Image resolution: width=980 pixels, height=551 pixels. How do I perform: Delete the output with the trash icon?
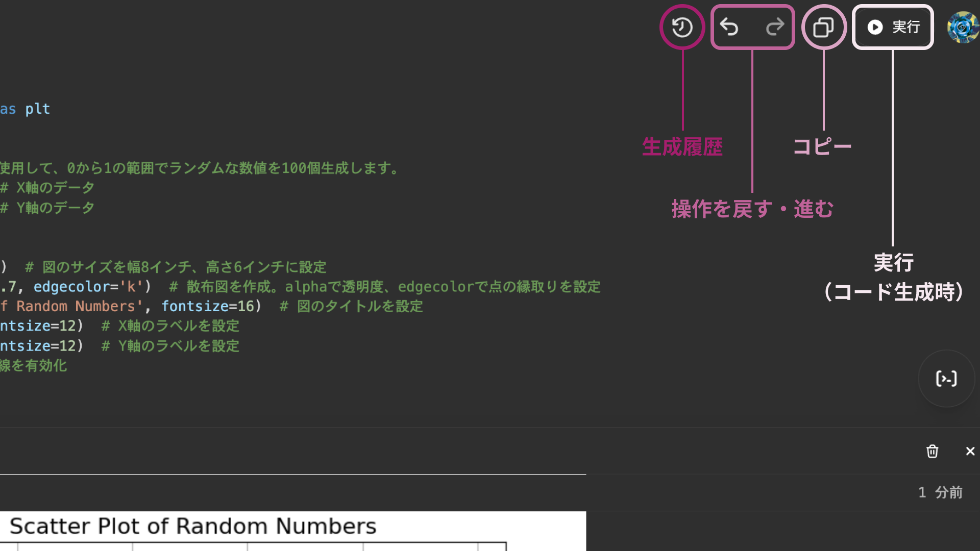click(x=932, y=451)
